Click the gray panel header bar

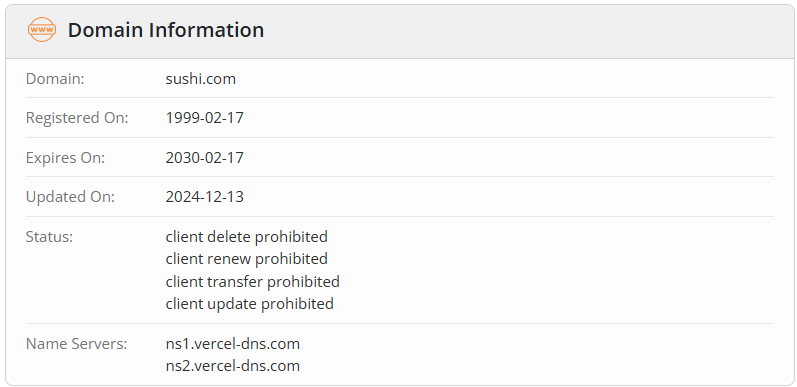tap(400, 32)
